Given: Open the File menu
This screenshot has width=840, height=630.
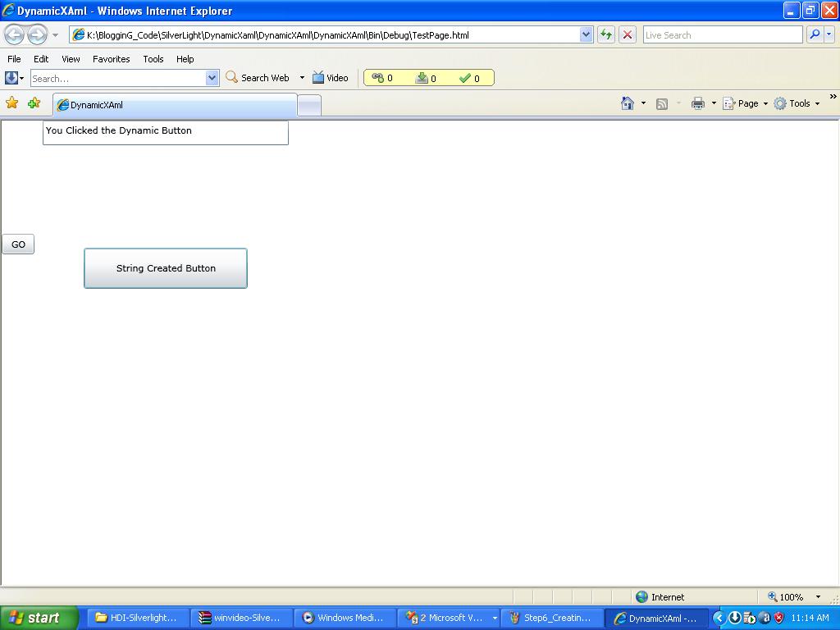Looking at the screenshot, I should click(x=15, y=59).
